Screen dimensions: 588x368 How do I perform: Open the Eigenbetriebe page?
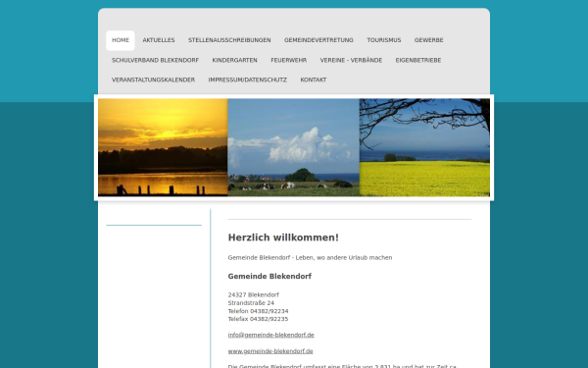point(418,60)
